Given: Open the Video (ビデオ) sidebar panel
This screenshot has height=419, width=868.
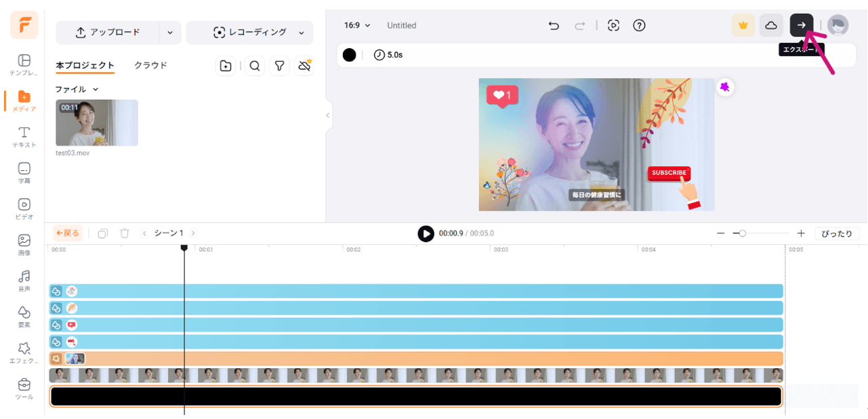Looking at the screenshot, I should click(x=24, y=209).
